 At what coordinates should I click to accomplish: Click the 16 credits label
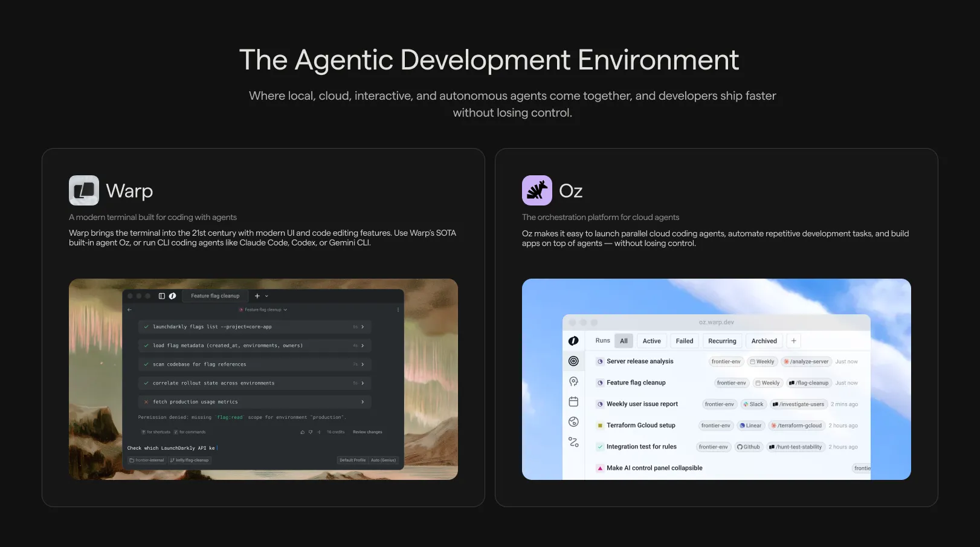(x=335, y=432)
